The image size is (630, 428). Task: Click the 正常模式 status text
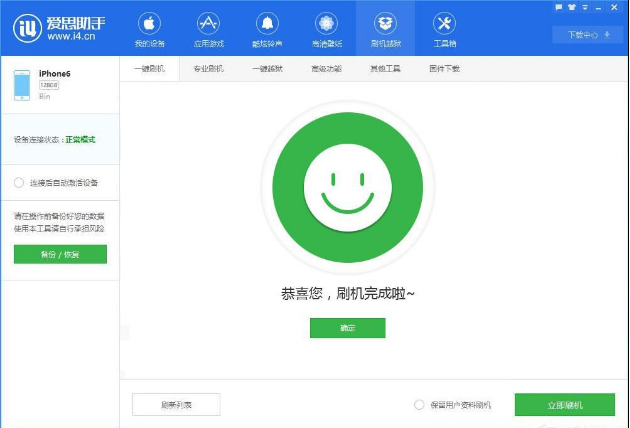[x=80, y=140]
